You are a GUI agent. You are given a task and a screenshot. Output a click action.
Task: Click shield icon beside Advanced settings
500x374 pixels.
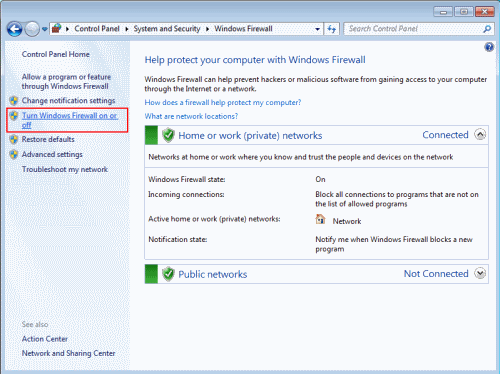[x=14, y=154]
